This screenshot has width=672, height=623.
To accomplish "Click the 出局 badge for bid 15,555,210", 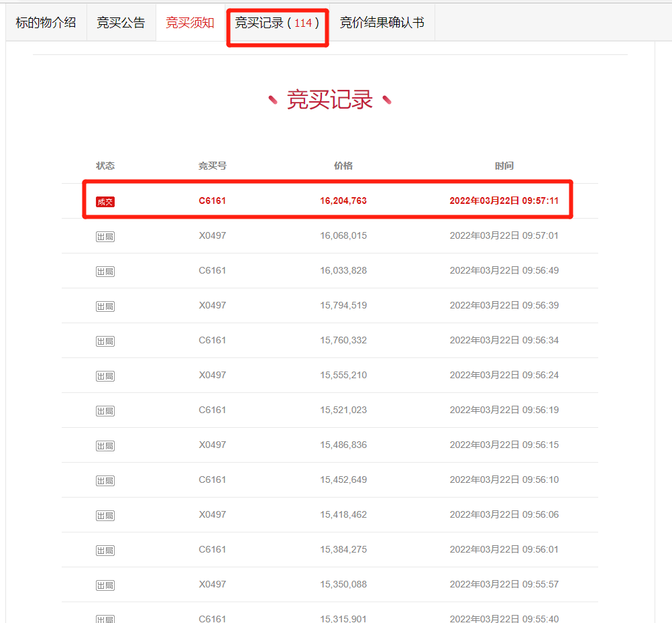I will 105,376.
